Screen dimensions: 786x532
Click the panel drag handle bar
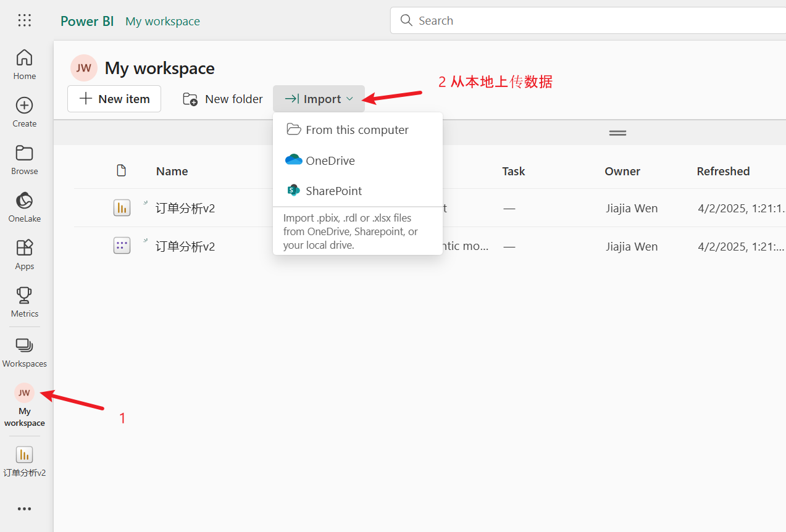(x=617, y=133)
